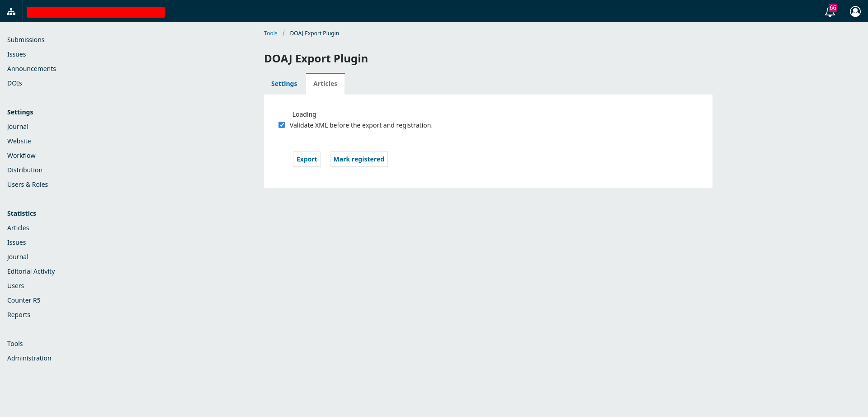
Task: Switch to the Settings tab
Action: click(284, 84)
